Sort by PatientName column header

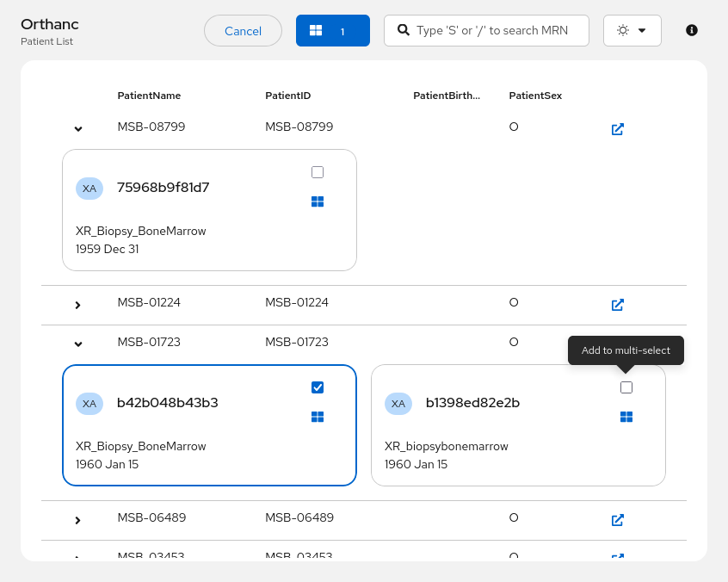click(x=149, y=96)
